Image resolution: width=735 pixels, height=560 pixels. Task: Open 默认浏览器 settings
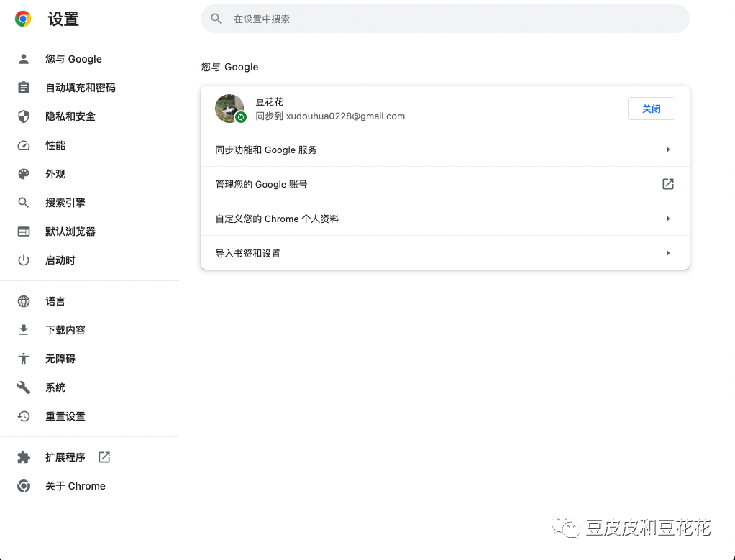(x=70, y=231)
